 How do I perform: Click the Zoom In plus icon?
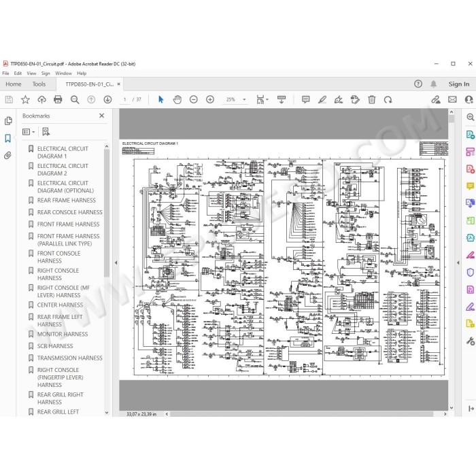click(209, 99)
